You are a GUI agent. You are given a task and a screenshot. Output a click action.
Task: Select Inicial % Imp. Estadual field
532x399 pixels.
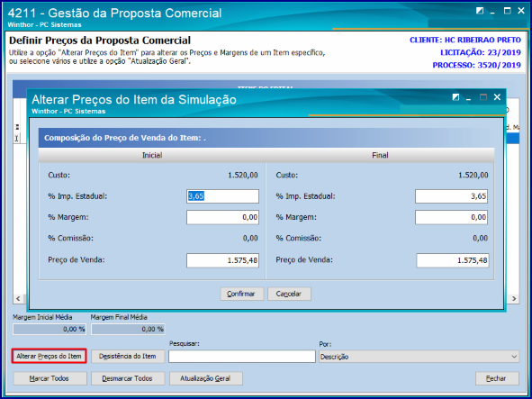[x=222, y=196]
